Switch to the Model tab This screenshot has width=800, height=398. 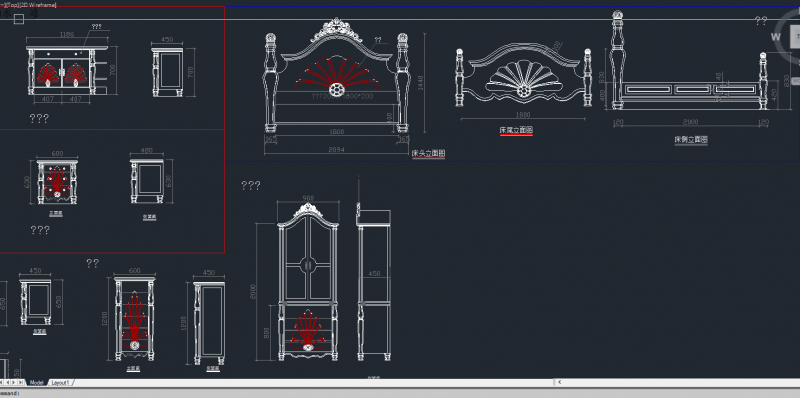(x=37, y=382)
